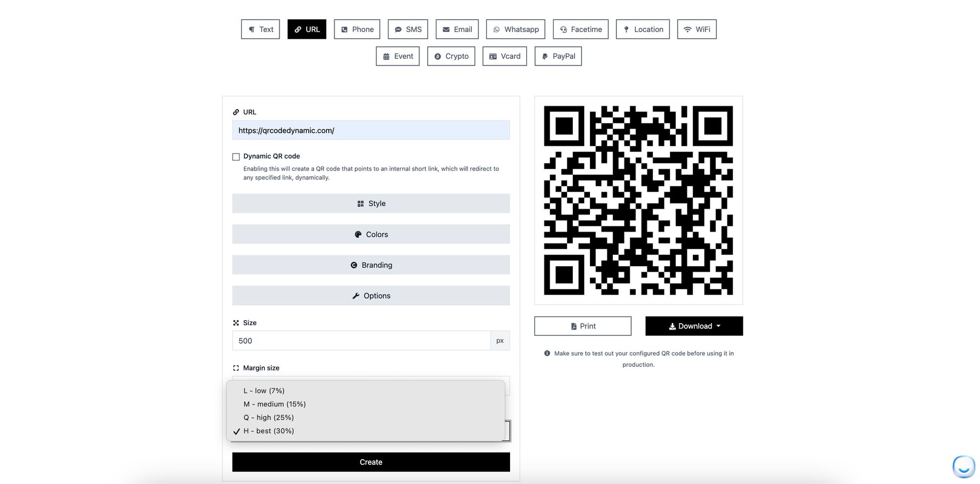Click the frame icon beside Margin size
Screen dimensions: 980x484
(236, 368)
